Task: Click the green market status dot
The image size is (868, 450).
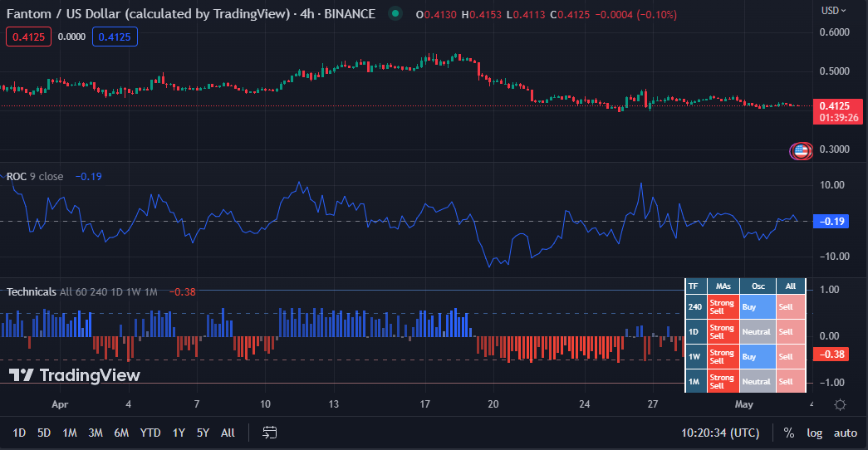Action: (x=395, y=14)
